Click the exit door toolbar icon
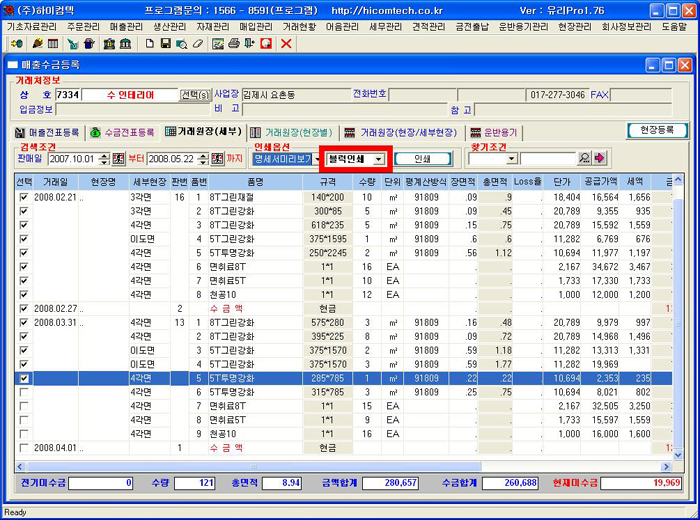700x520 pixels. [x=250, y=44]
